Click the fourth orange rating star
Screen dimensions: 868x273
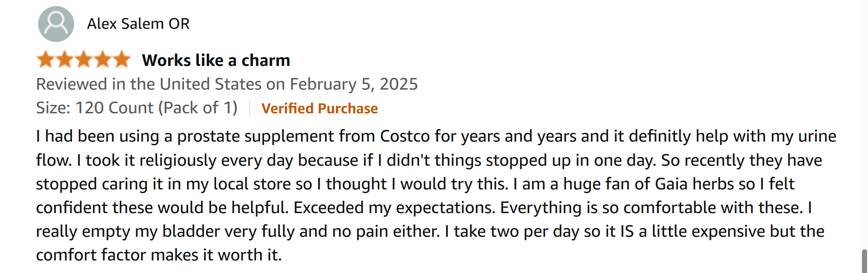point(103,59)
